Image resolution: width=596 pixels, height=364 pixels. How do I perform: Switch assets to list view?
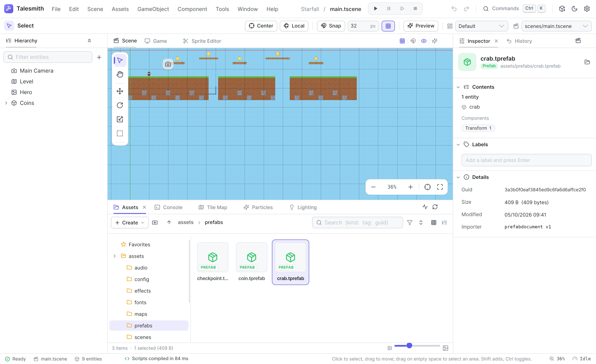[445, 222]
